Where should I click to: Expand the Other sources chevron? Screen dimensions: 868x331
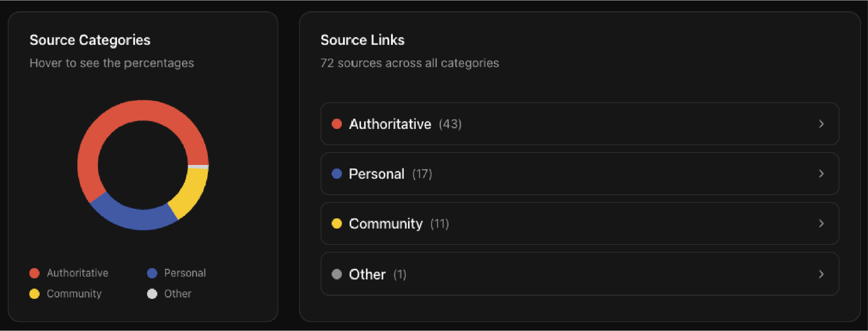coord(821,274)
